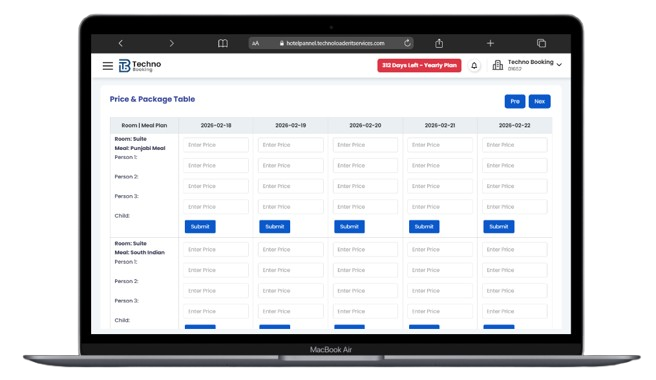Click the 2026-02-21 column header

[440, 125]
